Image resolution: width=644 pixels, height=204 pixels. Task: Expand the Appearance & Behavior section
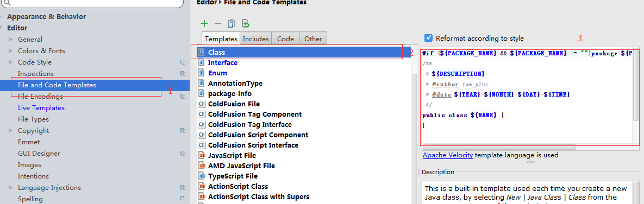2,17
